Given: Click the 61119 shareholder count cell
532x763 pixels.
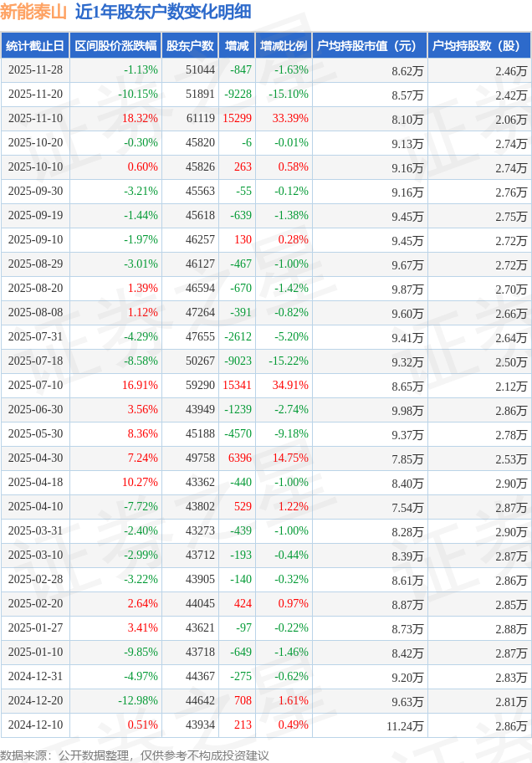Looking at the screenshot, I should pyautogui.click(x=200, y=119).
